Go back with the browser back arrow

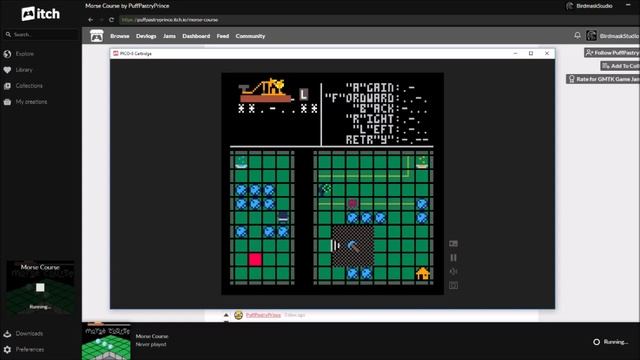pyautogui.click(x=91, y=20)
